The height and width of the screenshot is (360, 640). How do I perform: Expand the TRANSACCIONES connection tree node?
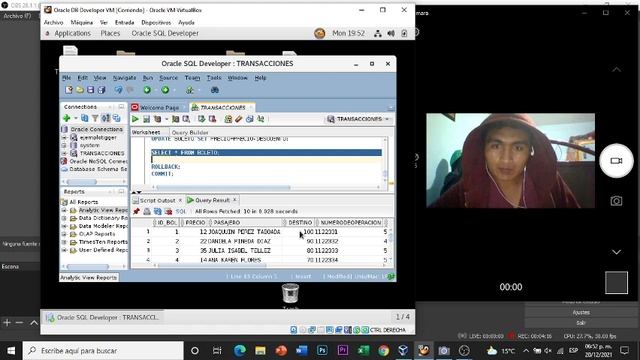(x=64, y=153)
